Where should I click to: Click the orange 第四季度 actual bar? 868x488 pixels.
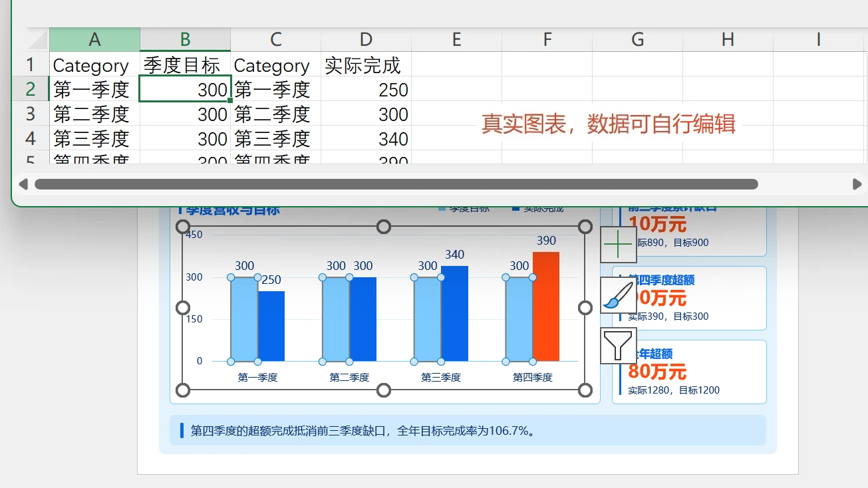[546, 306]
